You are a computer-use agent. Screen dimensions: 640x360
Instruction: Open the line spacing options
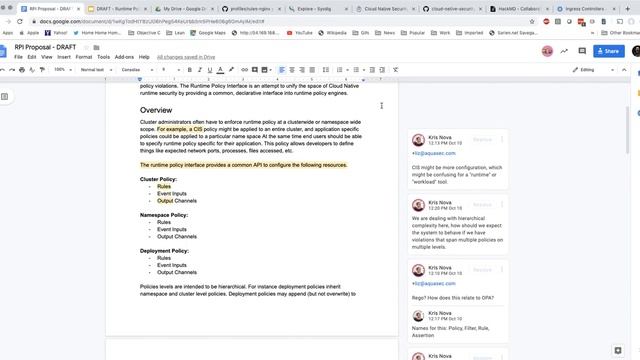pyautogui.click(x=326, y=70)
